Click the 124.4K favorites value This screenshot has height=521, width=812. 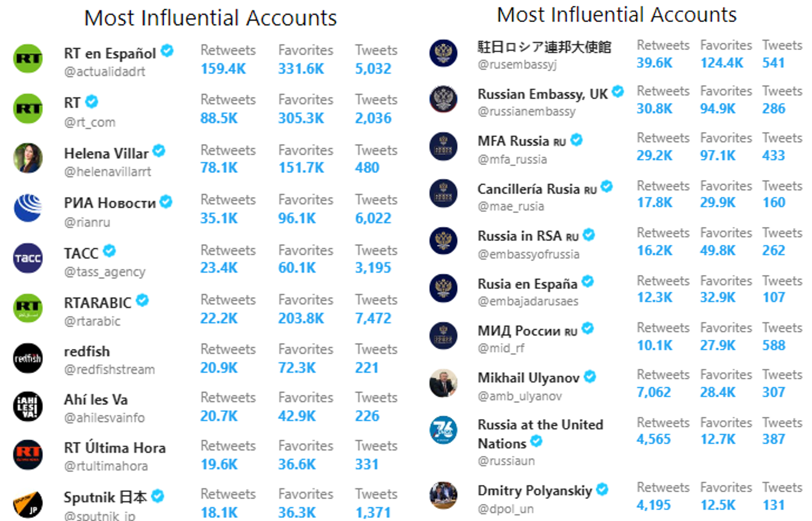pyautogui.click(x=722, y=63)
